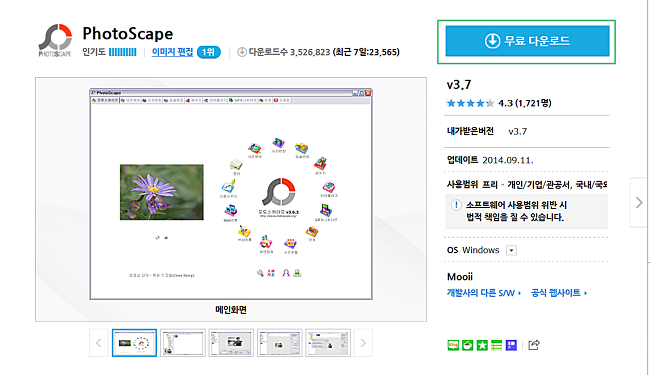Click the 다운로드수 3,526,823 text

[289, 52]
